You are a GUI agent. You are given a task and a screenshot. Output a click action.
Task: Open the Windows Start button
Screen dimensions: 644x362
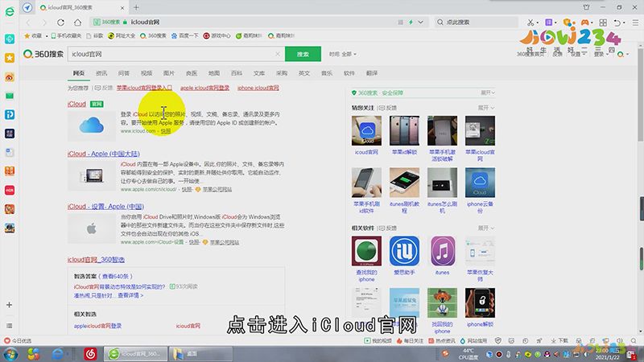tap(10, 353)
